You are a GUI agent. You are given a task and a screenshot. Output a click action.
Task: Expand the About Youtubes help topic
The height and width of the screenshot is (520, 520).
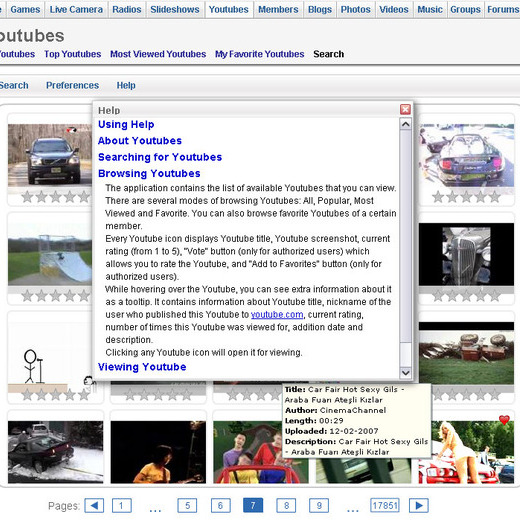140,141
